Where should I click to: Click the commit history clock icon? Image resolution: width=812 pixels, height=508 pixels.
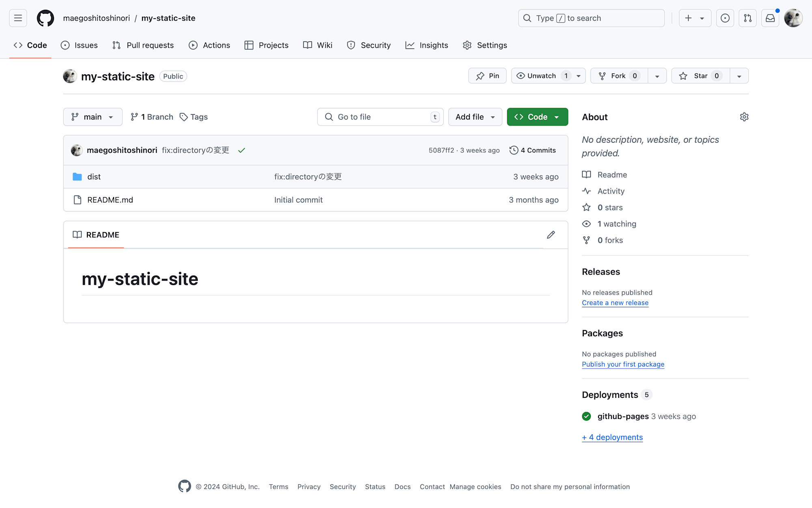[513, 150]
